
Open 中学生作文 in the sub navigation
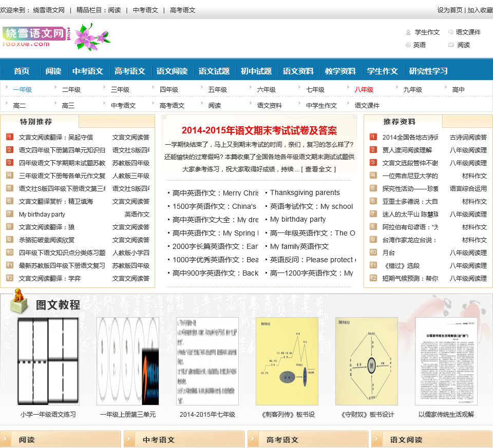click(321, 106)
